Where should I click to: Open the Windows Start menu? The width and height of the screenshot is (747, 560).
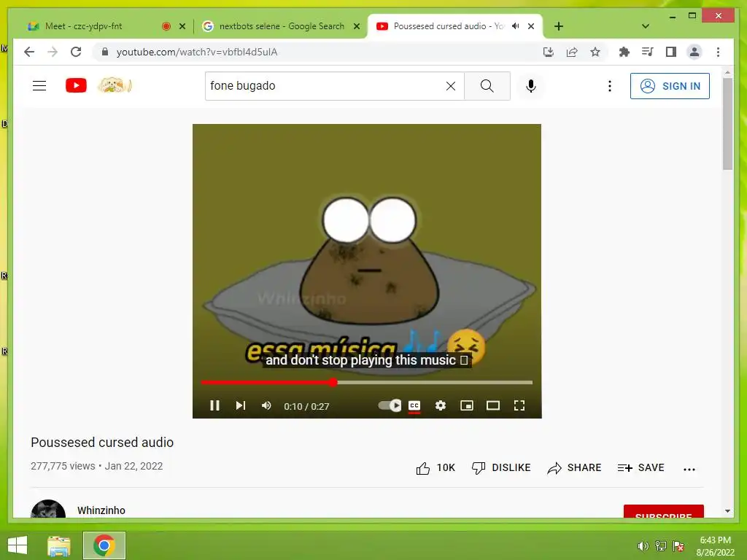point(18,545)
